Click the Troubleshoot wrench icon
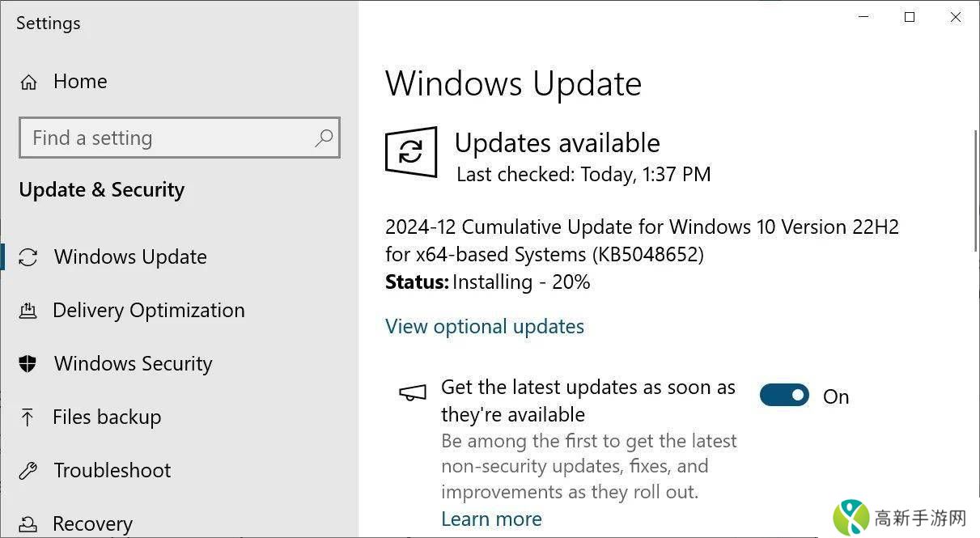 click(x=28, y=471)
